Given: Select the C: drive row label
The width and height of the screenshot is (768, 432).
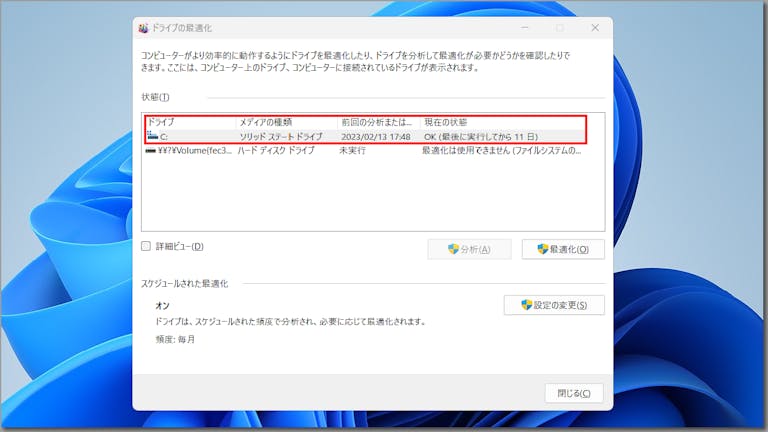Looking at the screenshot, I should [164, 137].
